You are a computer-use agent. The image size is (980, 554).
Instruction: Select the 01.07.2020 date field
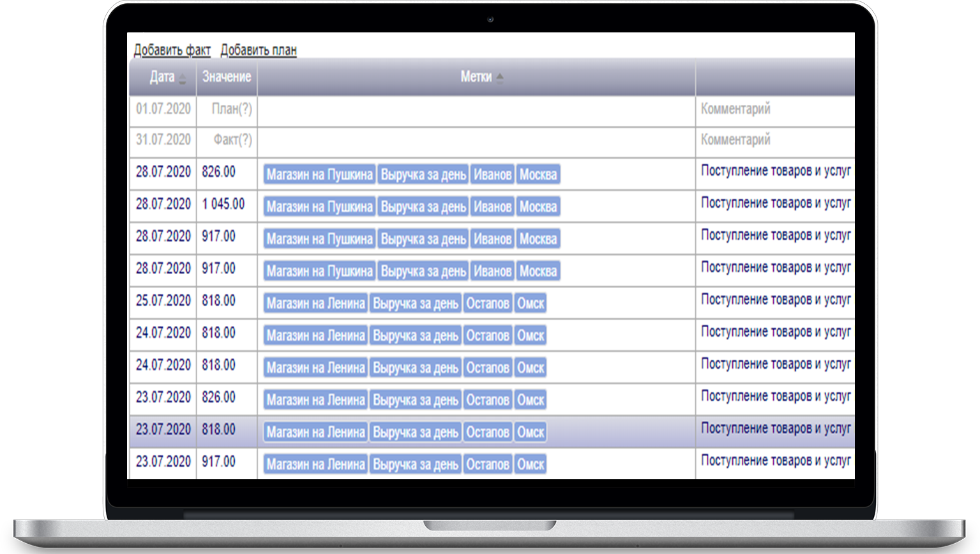tap(163, 109)
